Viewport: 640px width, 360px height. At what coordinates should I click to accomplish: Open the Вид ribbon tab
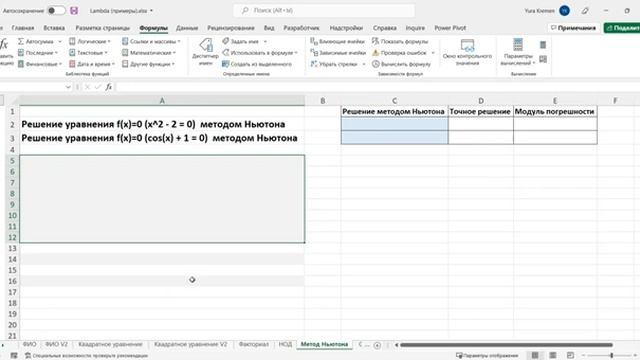coord(269,28)
